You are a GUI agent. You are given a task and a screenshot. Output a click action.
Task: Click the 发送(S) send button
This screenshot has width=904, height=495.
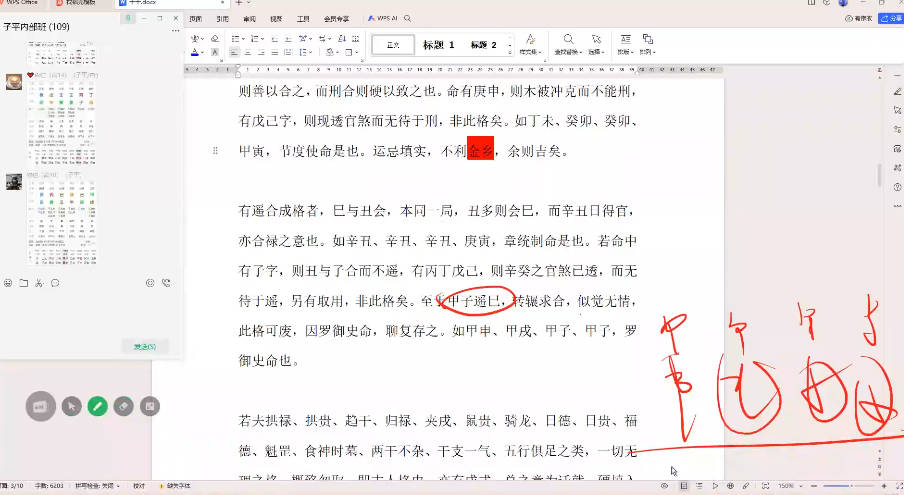pyautogui.click(x=145, y=346)
